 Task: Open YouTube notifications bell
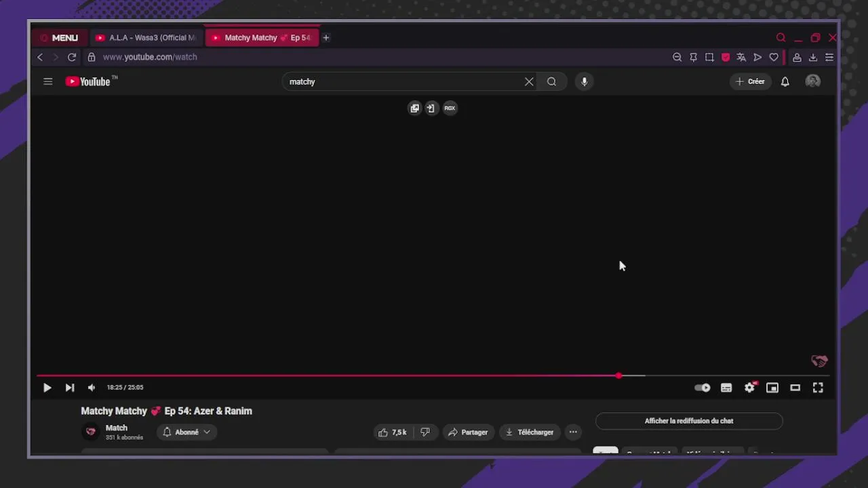(785, 81)
